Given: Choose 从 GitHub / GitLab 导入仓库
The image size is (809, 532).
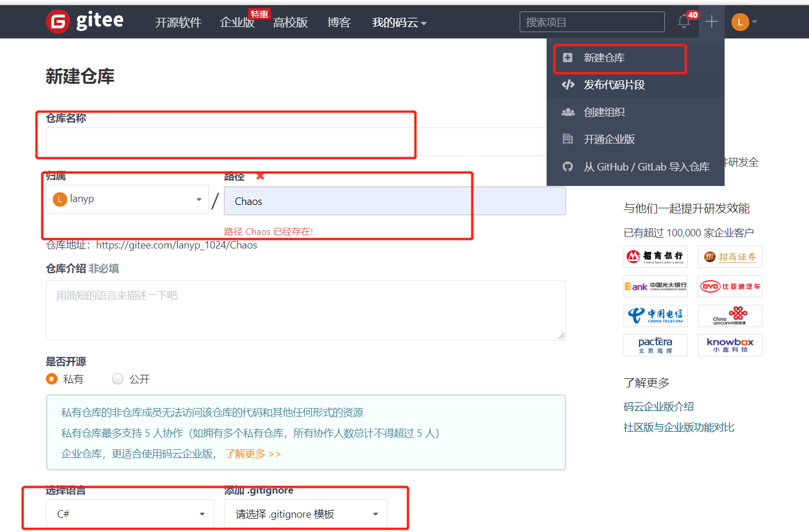Looking at the screenshot, I should pos(636,166).
